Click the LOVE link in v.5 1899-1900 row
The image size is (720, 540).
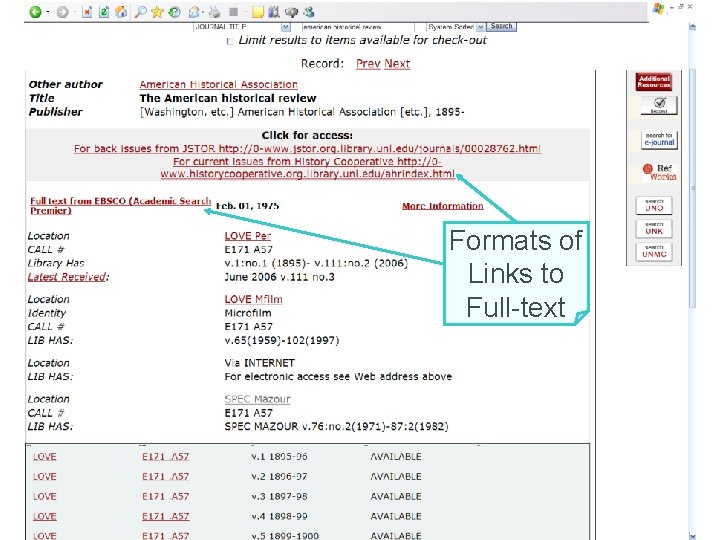pyautogui.click(x=45, y=535)
